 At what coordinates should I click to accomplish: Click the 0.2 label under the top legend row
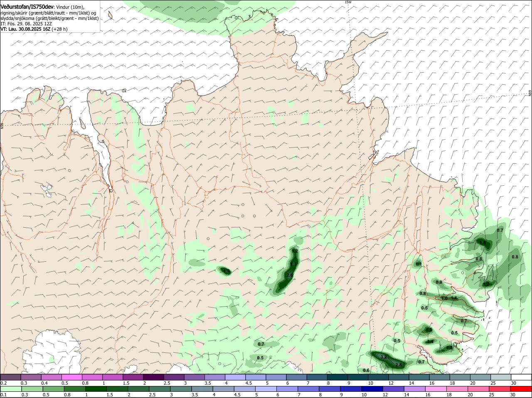3,383
